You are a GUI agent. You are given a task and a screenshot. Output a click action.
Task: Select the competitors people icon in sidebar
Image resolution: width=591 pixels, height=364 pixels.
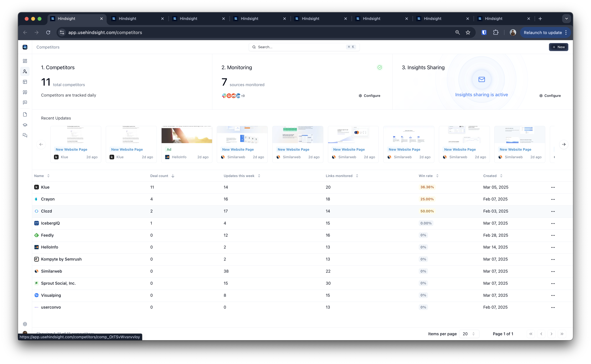click(x=25, y=71)
